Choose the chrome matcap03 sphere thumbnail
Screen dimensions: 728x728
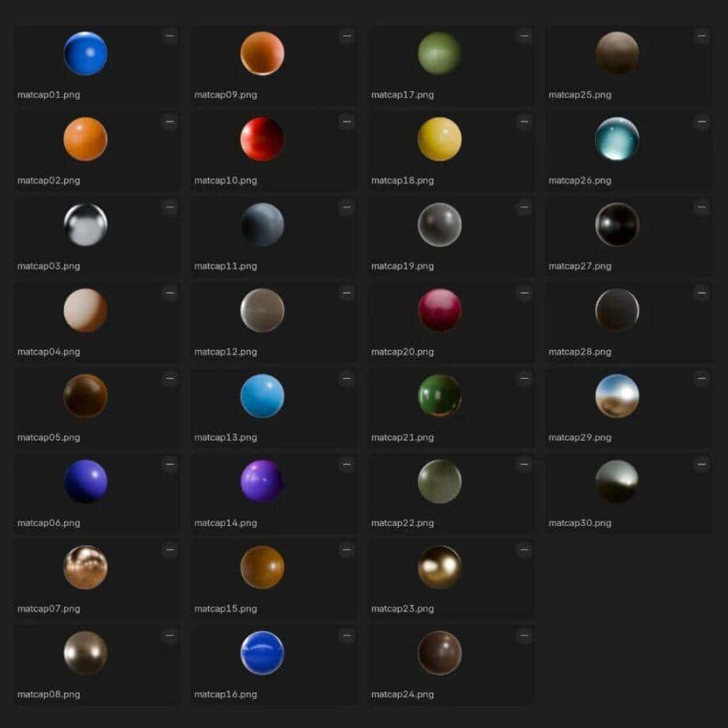point(85,225)
